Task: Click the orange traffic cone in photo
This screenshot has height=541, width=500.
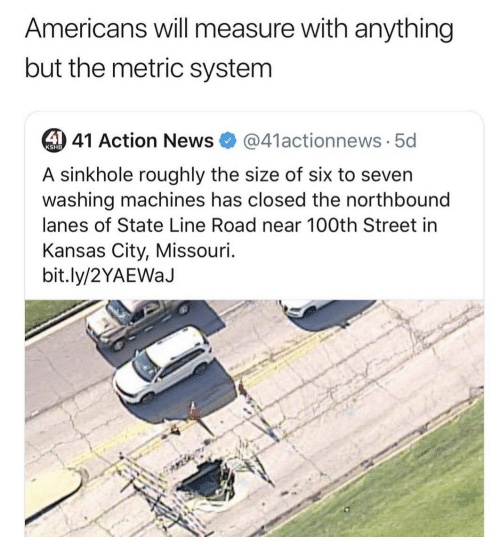Action: [194, 412]
